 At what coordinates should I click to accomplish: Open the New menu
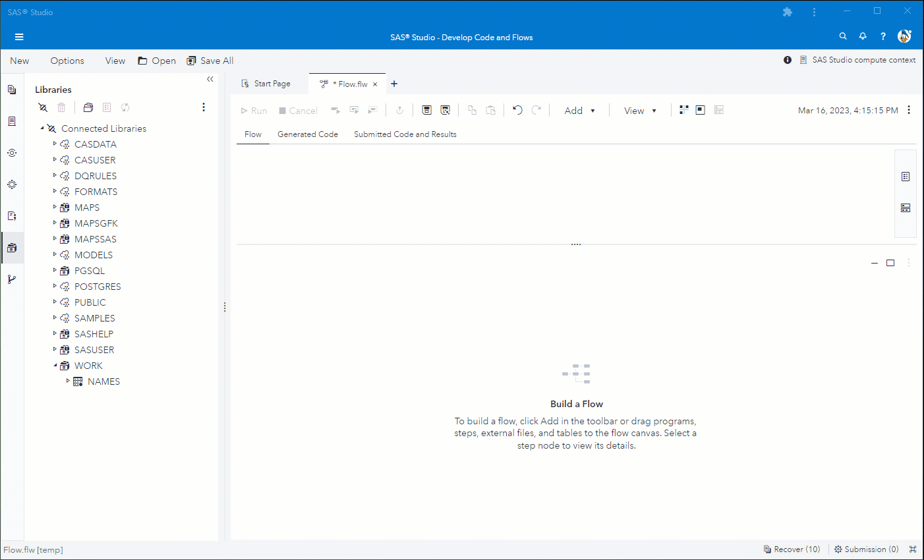pyautogui.click(x=20, y=61)
